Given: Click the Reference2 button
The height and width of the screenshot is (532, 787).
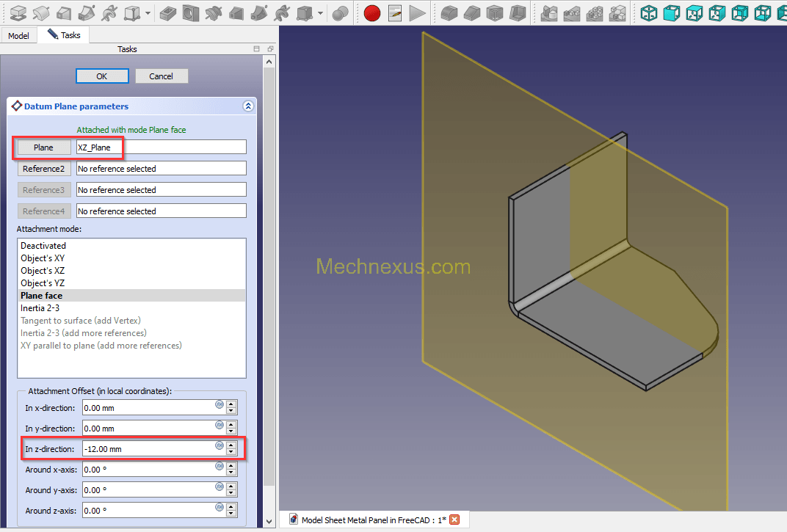Looking at the screenshot, I should [43, 169].
